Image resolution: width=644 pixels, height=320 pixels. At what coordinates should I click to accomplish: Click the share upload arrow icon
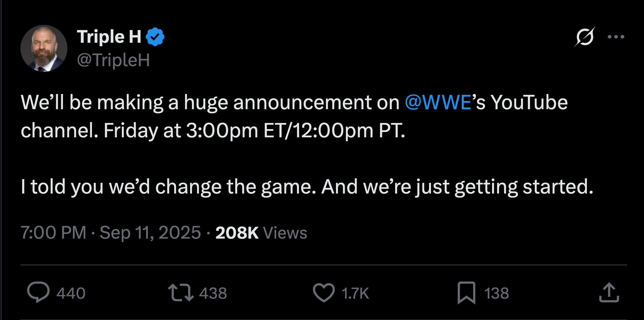(x=609, y=292)
